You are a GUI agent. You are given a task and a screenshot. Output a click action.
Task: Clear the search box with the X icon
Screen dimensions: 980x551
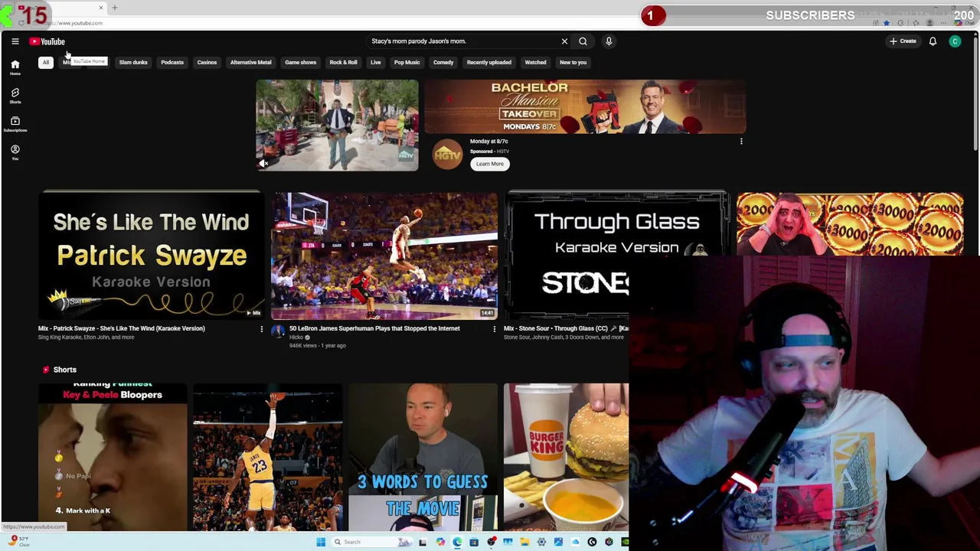(x=564, y=41)
